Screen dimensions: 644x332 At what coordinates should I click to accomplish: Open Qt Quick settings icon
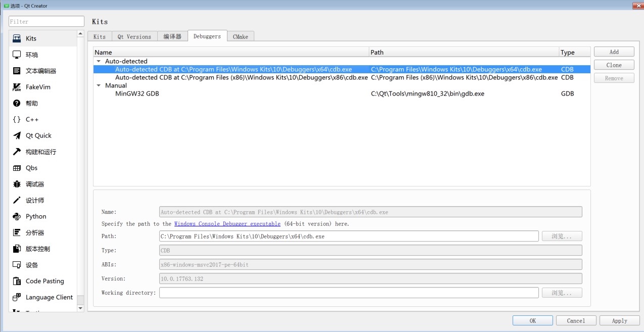pos(17,135)
